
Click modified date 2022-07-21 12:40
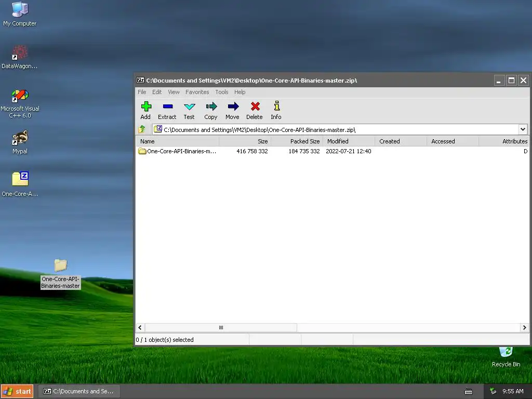coord(349,151)
